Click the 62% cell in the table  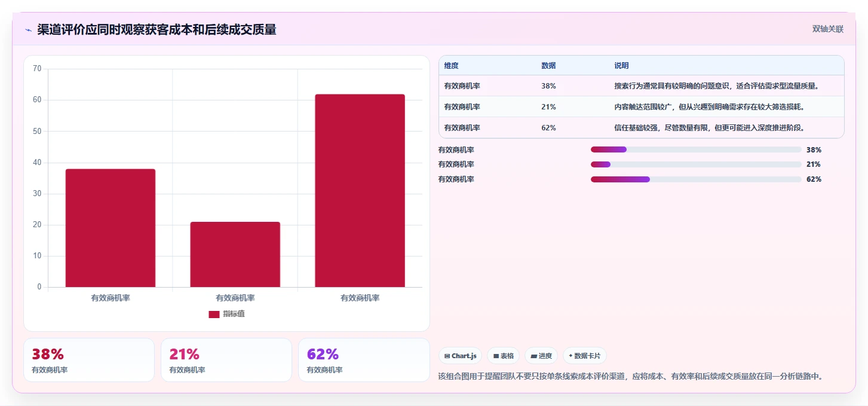point(548,128)
